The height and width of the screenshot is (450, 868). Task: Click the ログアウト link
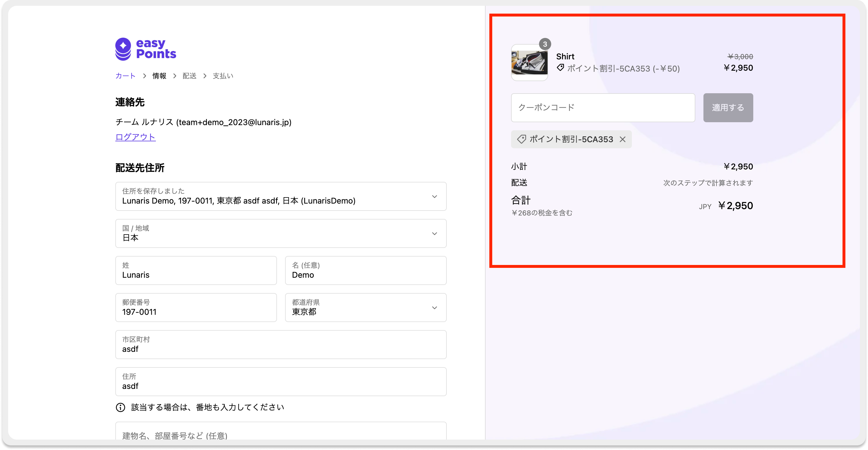tap(136, 137)
